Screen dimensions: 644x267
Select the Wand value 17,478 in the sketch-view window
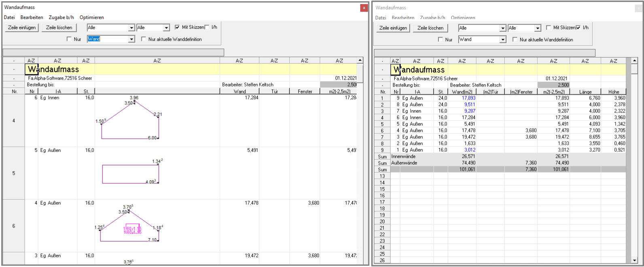(251, 203)
